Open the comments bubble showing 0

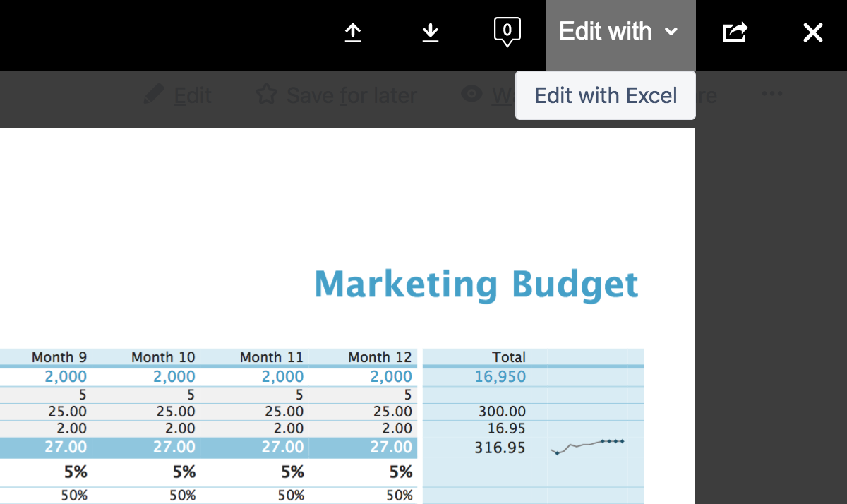point(507,32)
